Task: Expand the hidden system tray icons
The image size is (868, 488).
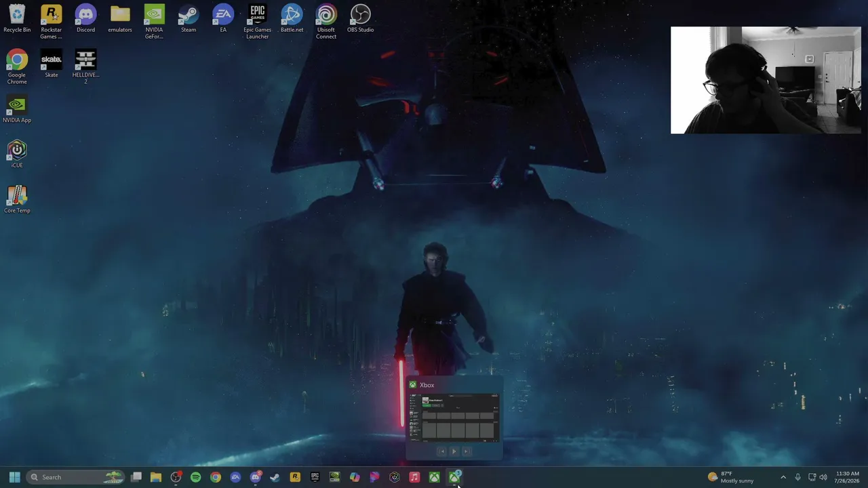Action: click(x=783, y=477)
